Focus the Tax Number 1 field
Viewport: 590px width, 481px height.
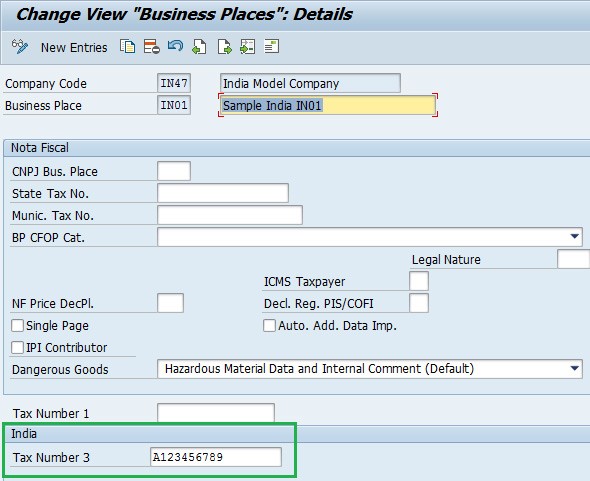[216, 413]
